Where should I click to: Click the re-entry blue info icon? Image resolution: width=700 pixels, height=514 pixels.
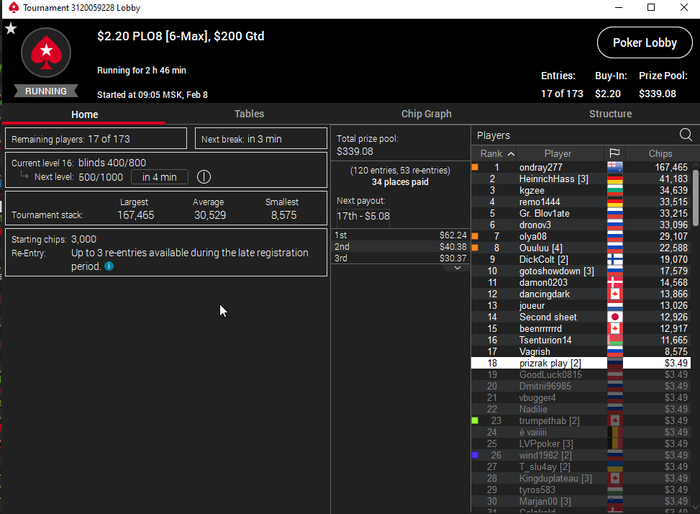(x=109, y=266)
